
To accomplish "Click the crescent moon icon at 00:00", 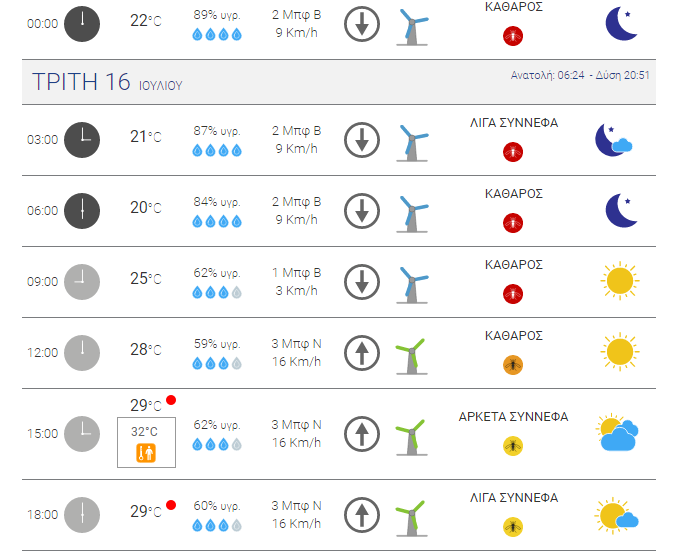I will [621, 24].
